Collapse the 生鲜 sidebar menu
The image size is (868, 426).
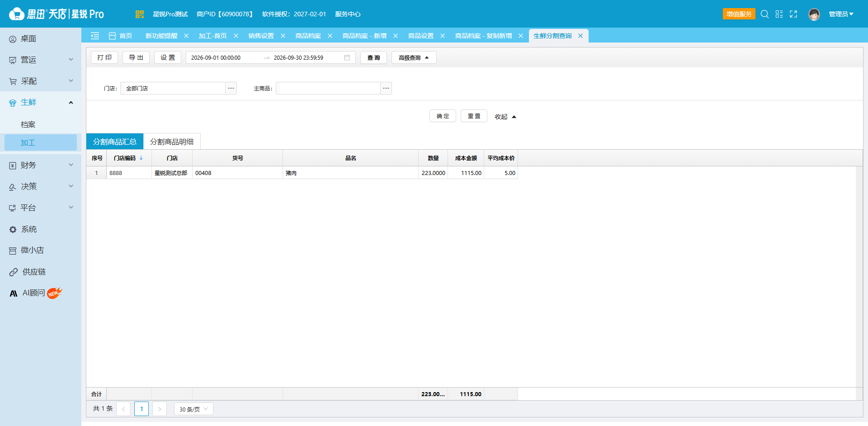41,102
